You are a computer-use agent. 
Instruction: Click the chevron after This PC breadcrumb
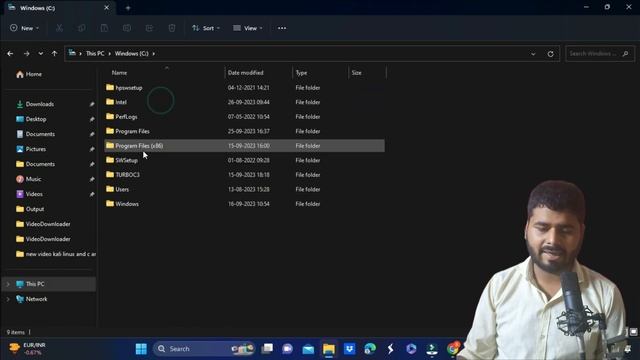(109, 53)
